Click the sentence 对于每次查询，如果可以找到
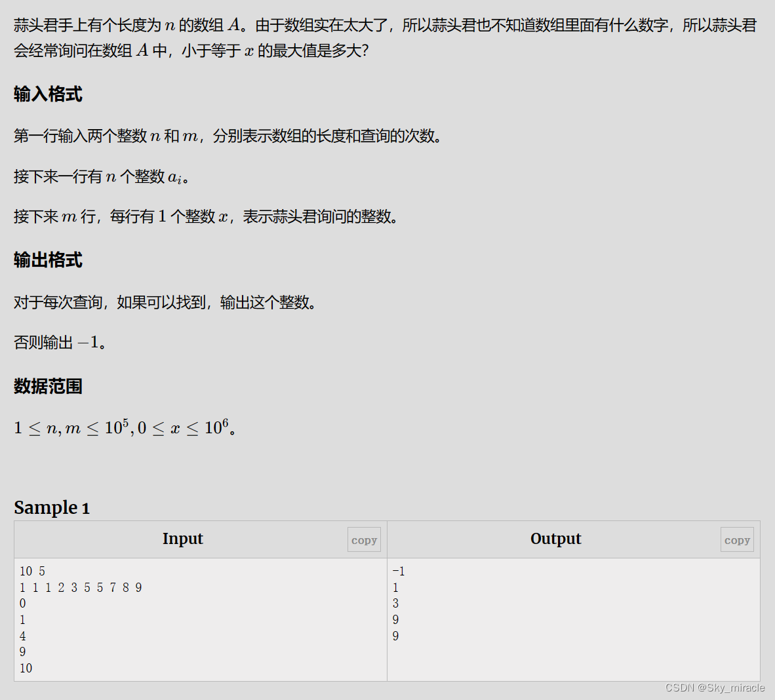 point(165,302)
